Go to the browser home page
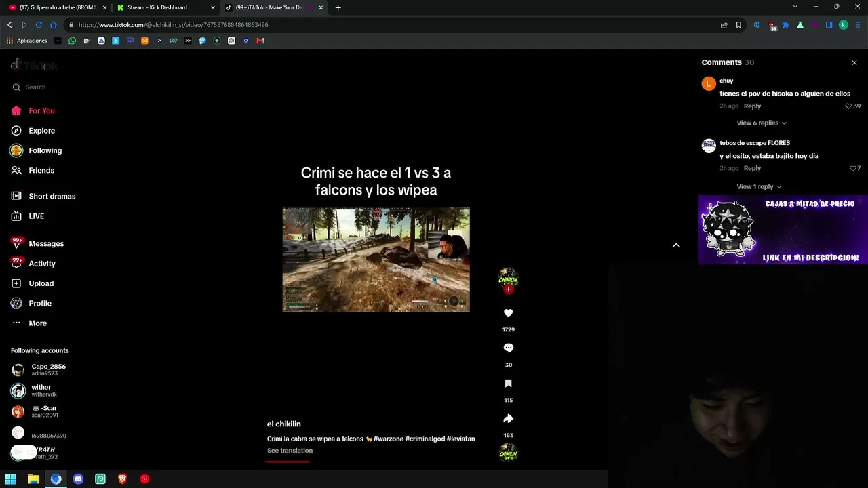This screenshot has height=488, width=868. tap(54, 25)
